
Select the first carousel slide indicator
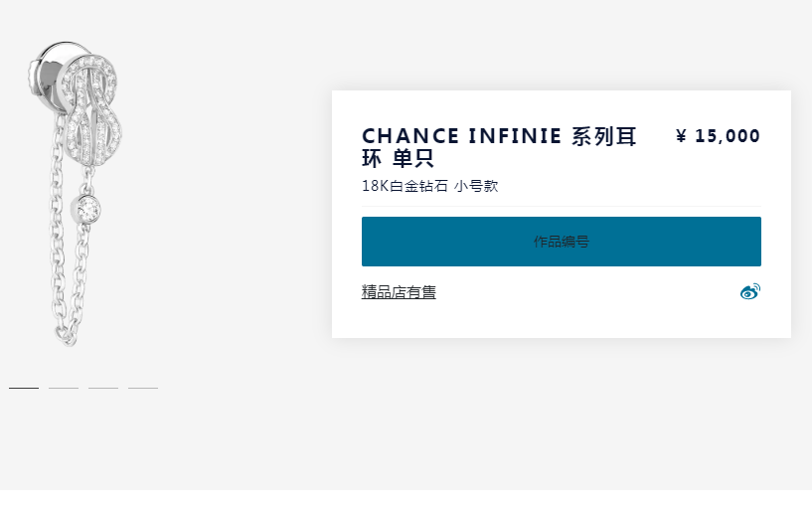point(24,388)
